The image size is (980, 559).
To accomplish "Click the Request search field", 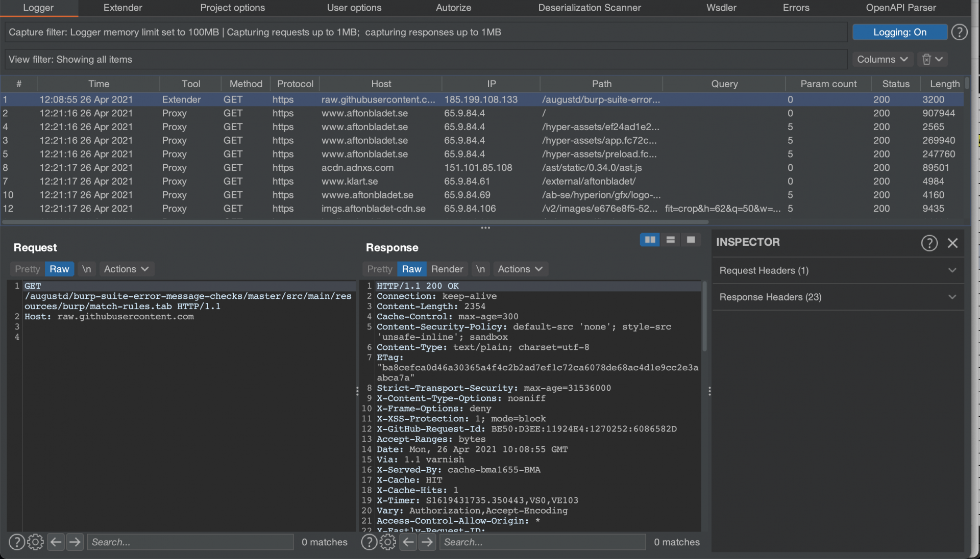I will [190, 542].
